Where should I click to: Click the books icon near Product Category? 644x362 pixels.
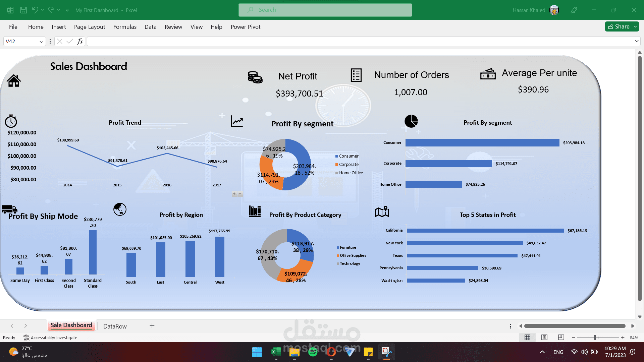255,212
